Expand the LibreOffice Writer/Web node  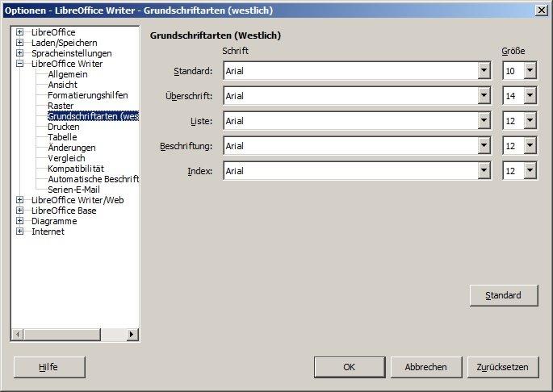coord(19,200)
